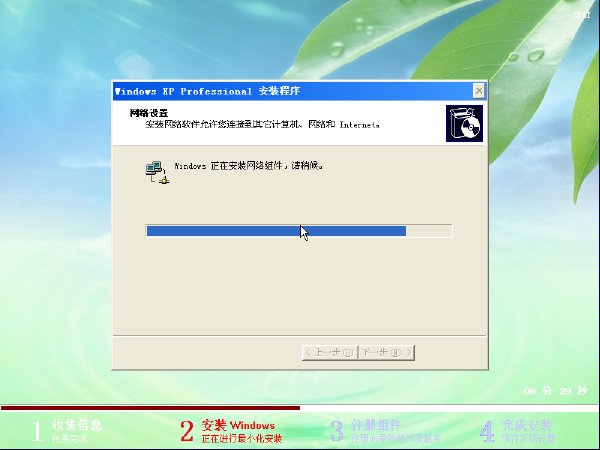The height and width of the screenshot is (450, 600).
Task: Select step 1 收集信息
Action: pos(67,431)
